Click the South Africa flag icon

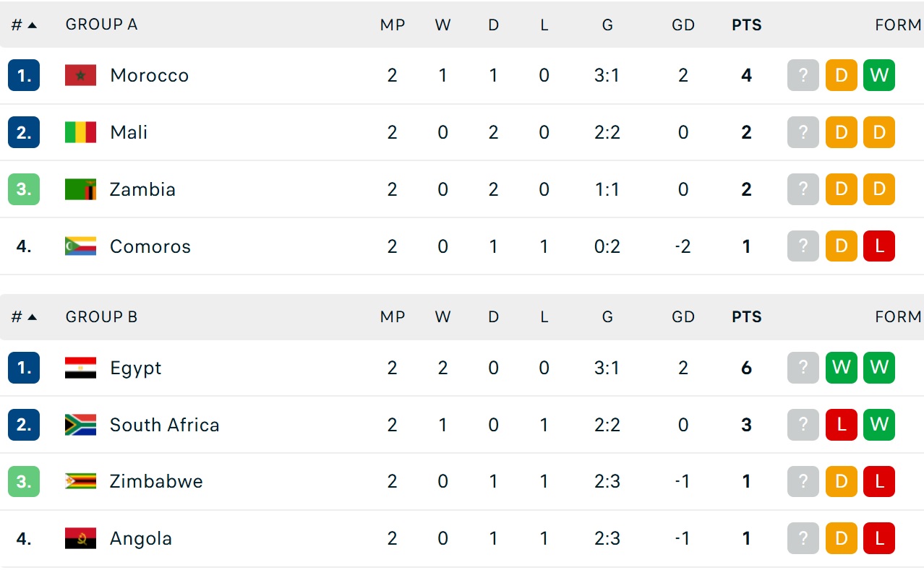tap(80, 425)
